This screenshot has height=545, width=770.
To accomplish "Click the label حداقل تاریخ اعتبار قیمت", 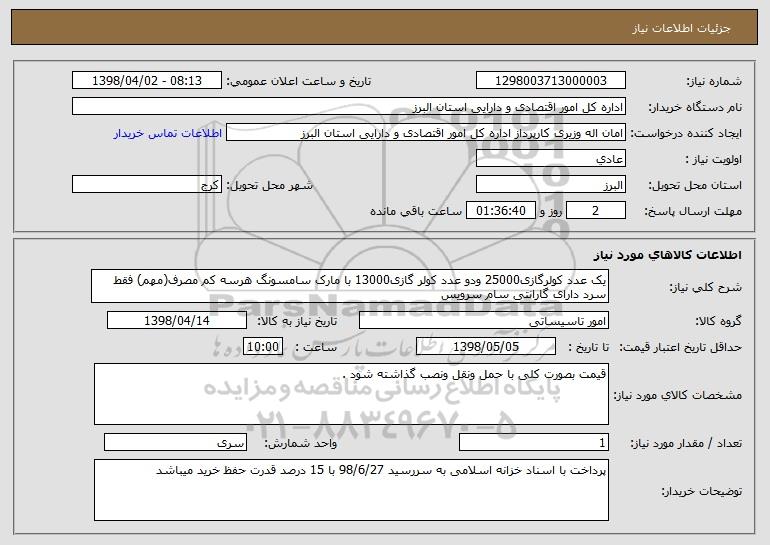I will pos(681,347).
